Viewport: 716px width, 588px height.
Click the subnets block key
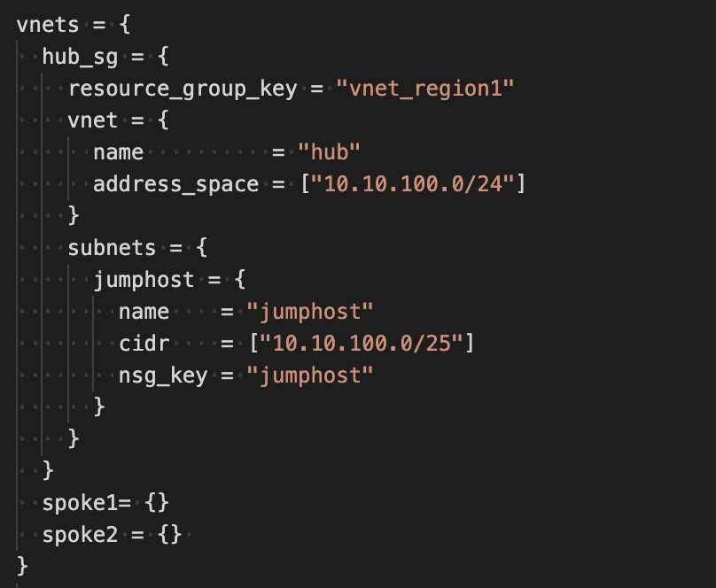point(112,247)
